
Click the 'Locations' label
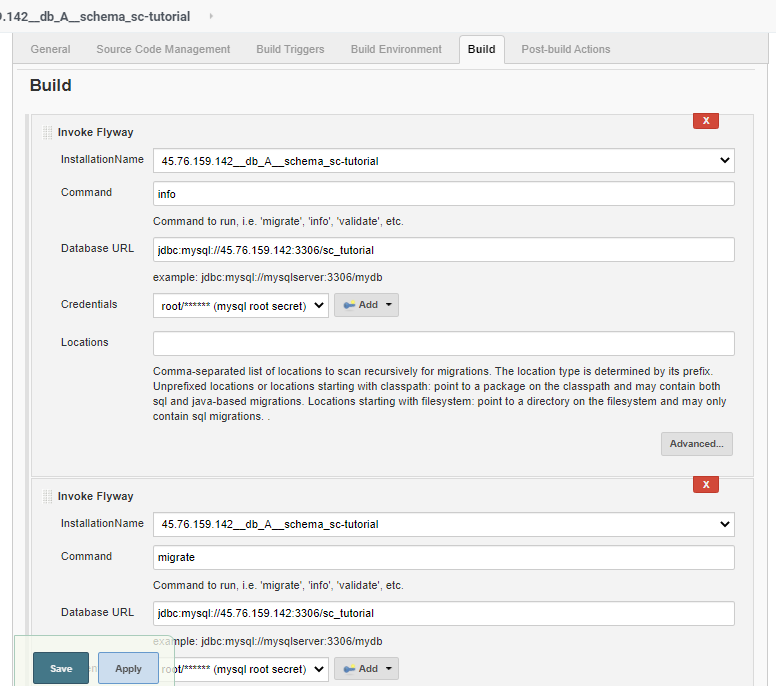85,342
